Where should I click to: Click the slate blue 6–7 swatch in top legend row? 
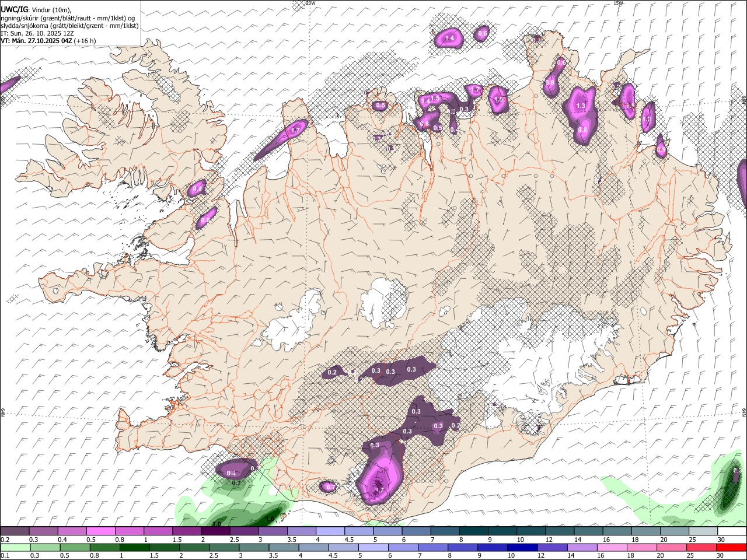pyautogui.click(x=416, y=531)
